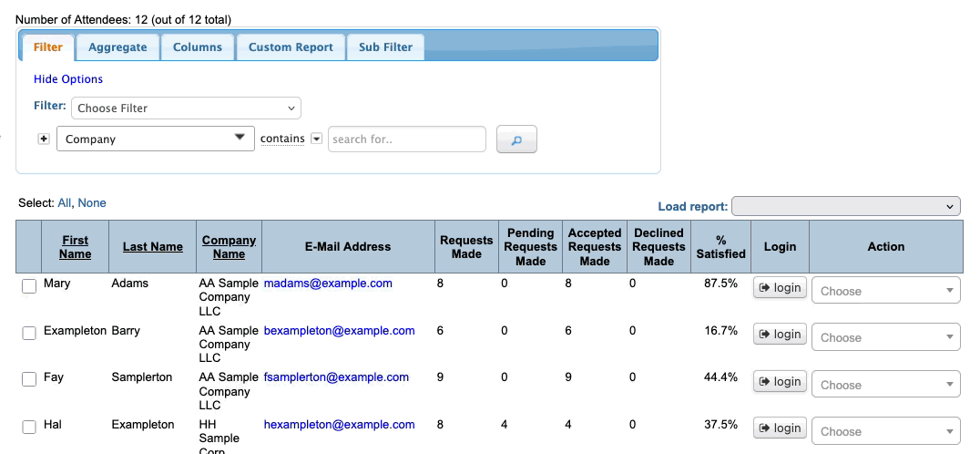980x454 pixels.
Task: Click the Pending Requests Made header
Action: point(531,247)
